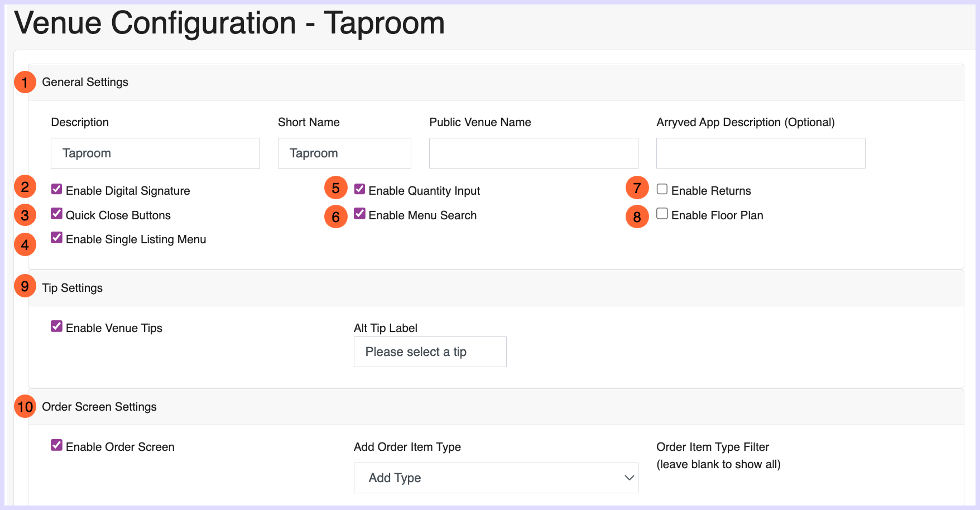Select the Tip Settings section header

tap(496, 288)
